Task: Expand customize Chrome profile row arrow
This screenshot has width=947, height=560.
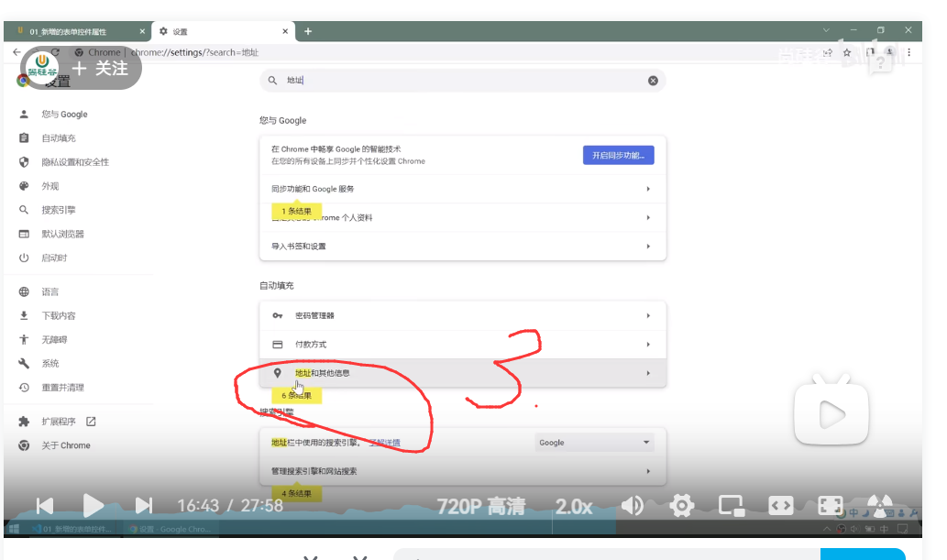Action: (x=648, y=217)
